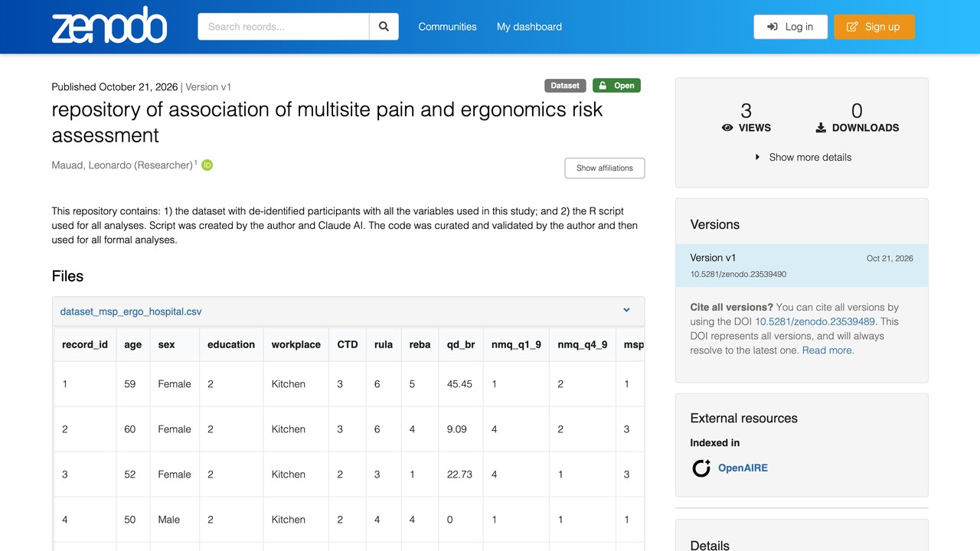Open the DOI 10.5281/zenodo.23539489 link
Viewport: 980px width, 551px height.
pyautogui.click(x=816, y=321)
